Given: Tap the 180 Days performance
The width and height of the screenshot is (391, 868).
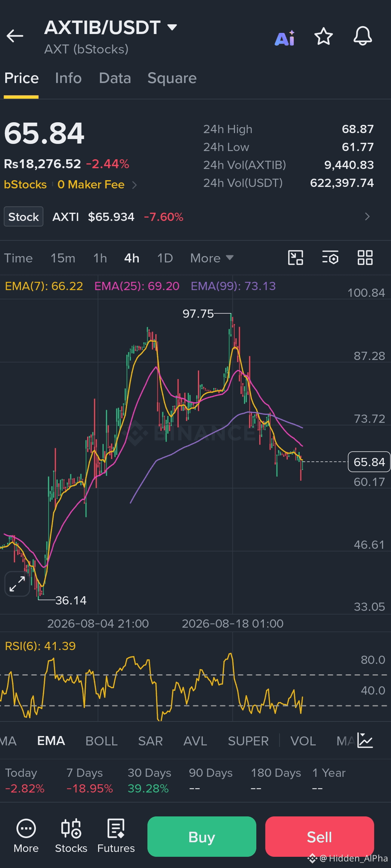Looking at the screenshot, I should [276, 781].
